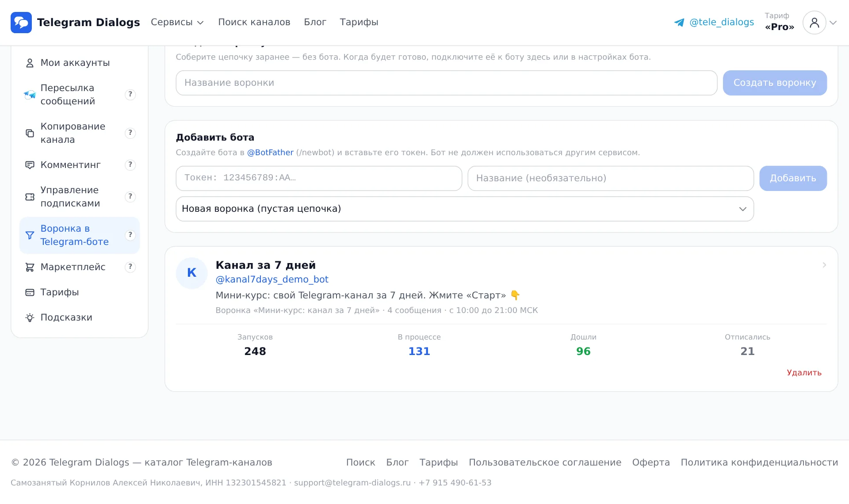Click the Копирование канала copy icon
The image size is (849, 504).
tap(30, 133)
